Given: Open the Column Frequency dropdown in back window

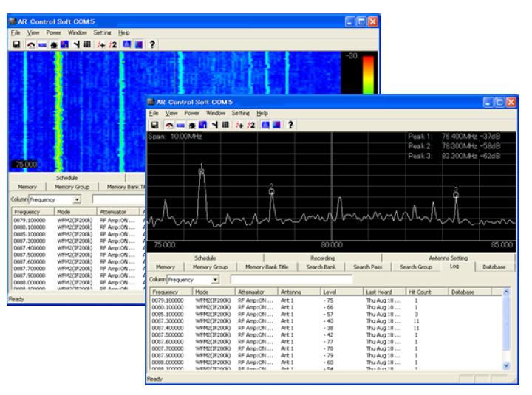Looking at the screenshot, I should [77, 199].
